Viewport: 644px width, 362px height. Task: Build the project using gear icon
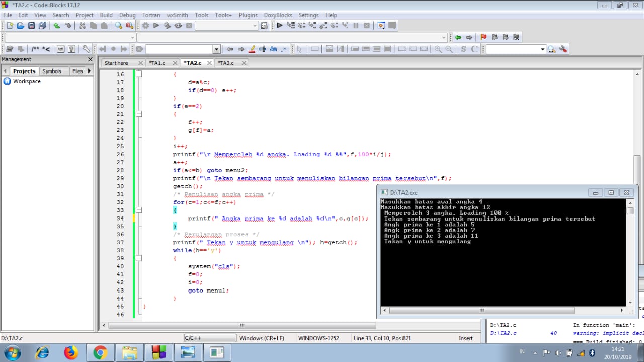145,26
